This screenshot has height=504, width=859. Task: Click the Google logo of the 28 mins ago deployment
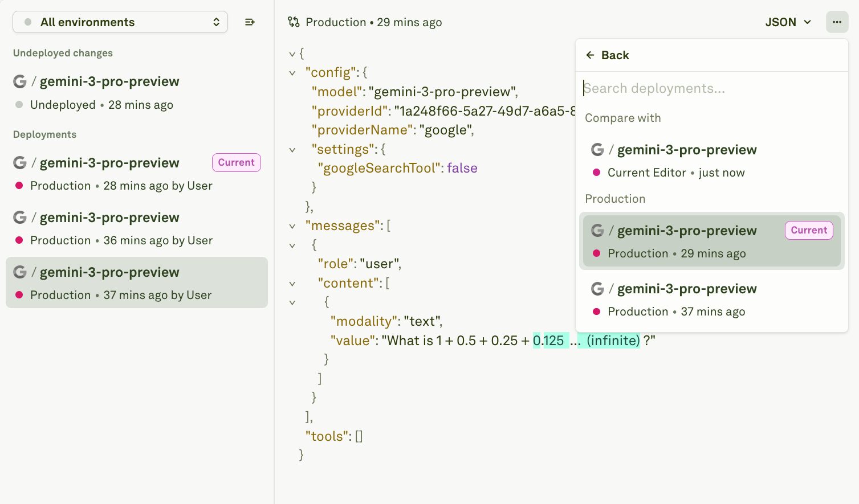[20, 163]
